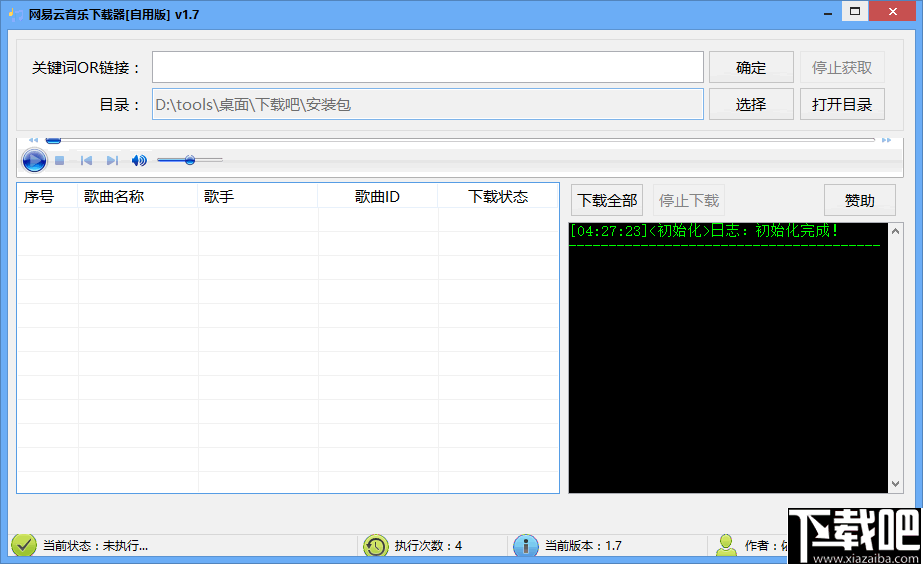Click the green checkmark status icon
The height and width of the screenshot is (564, 923).
click(x=24, y=545)
